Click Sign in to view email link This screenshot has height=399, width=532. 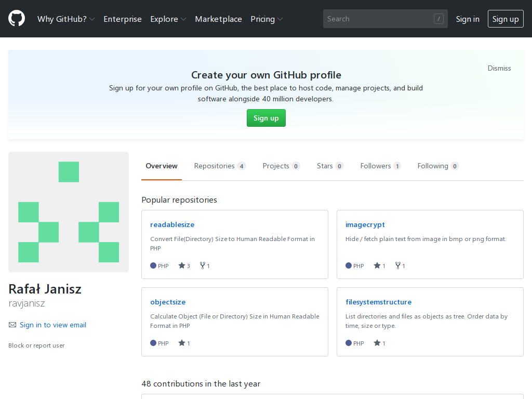click(53, 325)
